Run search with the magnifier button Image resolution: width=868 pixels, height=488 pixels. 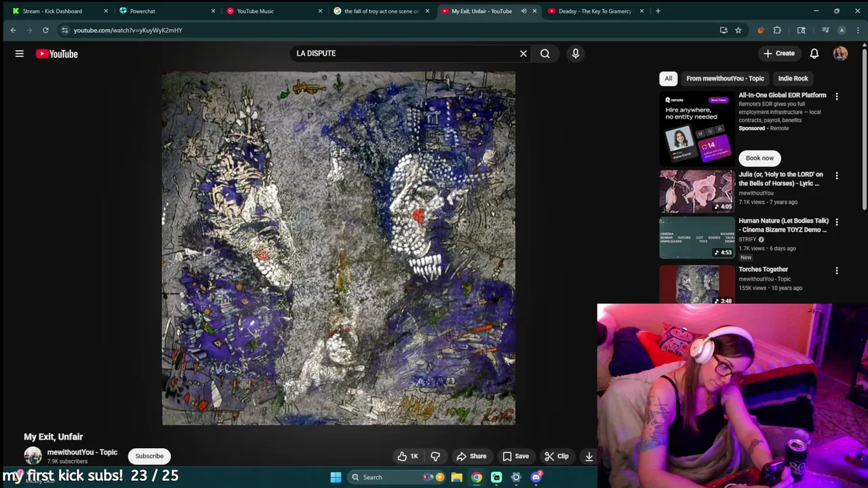tap(545, 54)
